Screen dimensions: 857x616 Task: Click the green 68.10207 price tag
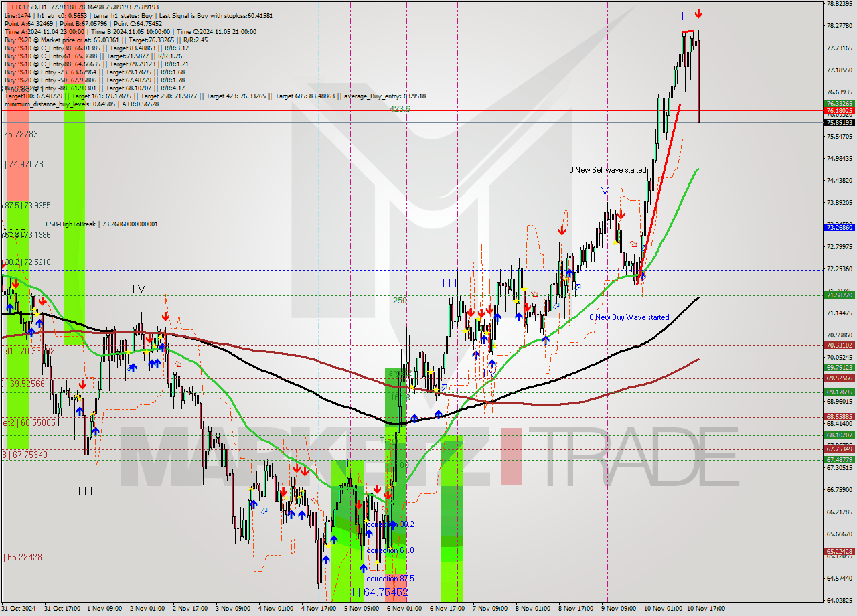[x=840, y=435]
